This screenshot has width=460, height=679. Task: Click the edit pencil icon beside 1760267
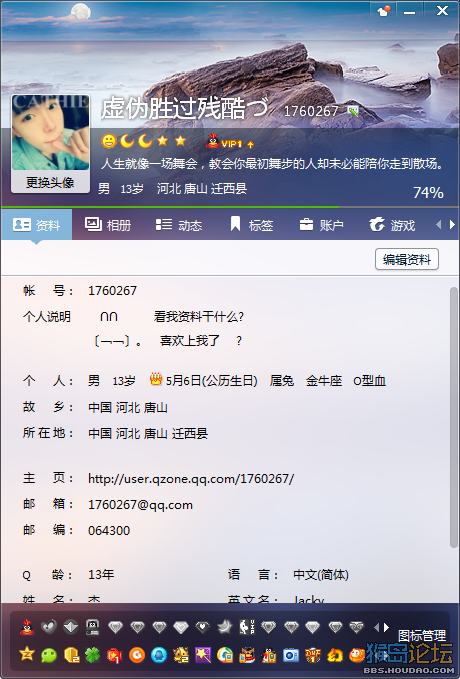(x=353, y=111)
